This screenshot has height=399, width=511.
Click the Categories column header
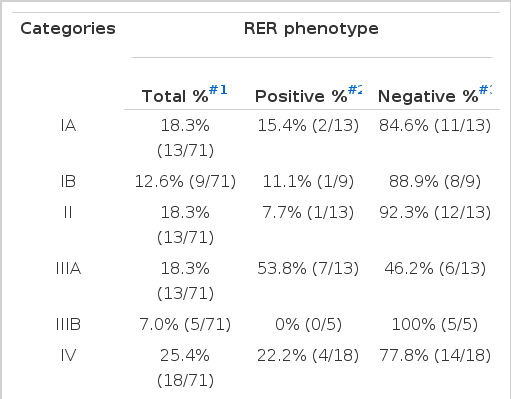(68, 29)
